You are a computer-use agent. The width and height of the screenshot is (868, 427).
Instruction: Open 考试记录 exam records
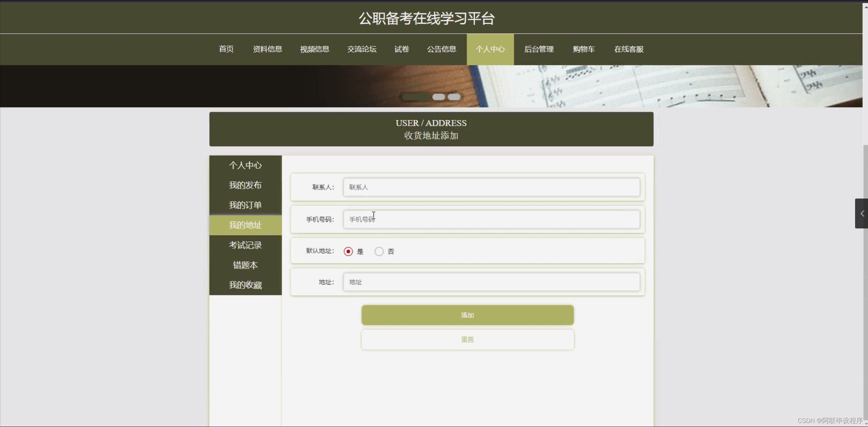(x=245, y=245)
